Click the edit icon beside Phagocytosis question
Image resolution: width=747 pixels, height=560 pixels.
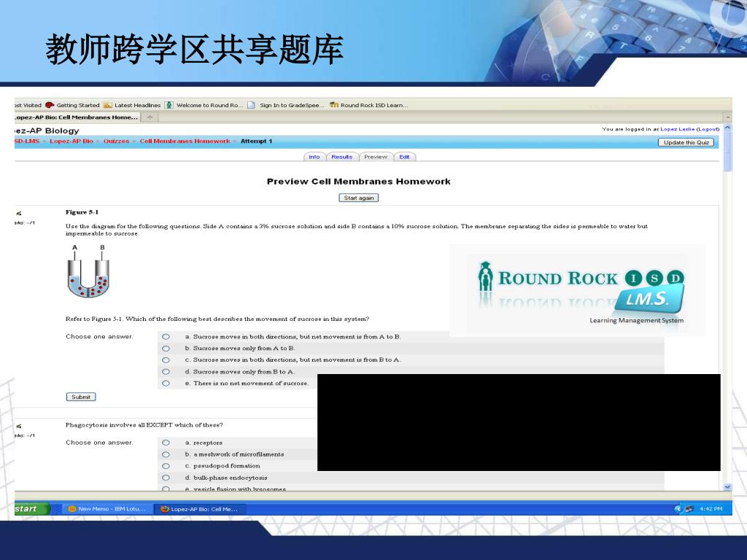tap(18, 426)
